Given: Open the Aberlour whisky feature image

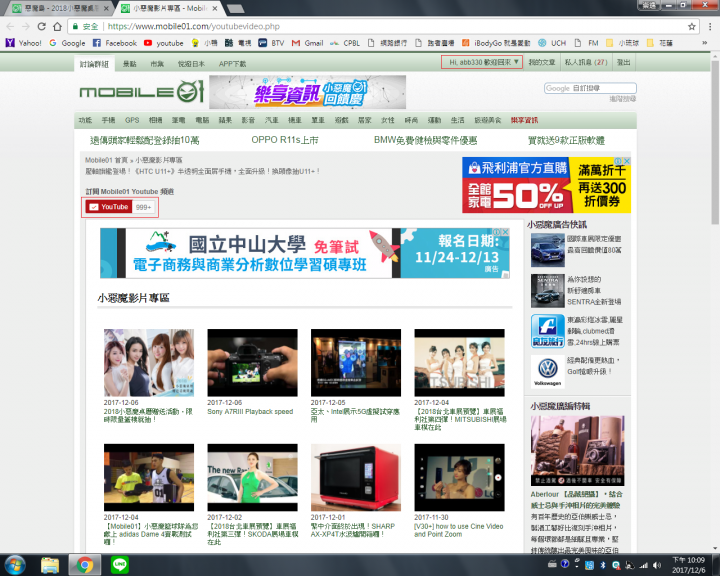Looking at the screenshot, I should click(577, 451).
